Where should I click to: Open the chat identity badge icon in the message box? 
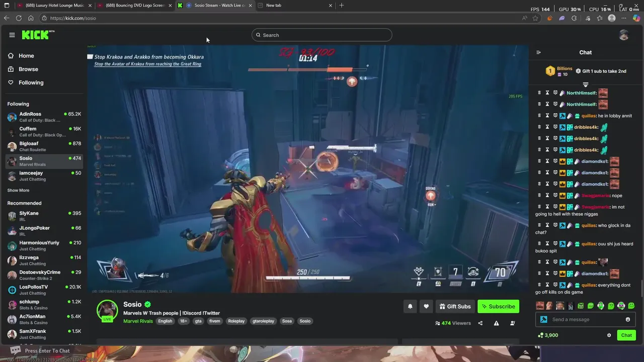(544, 319)
